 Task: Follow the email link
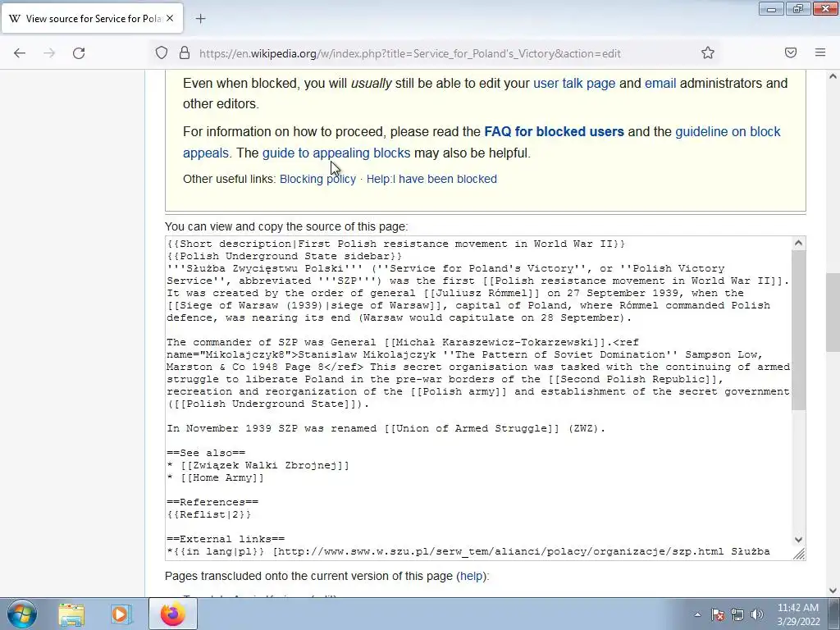(660, 84)
